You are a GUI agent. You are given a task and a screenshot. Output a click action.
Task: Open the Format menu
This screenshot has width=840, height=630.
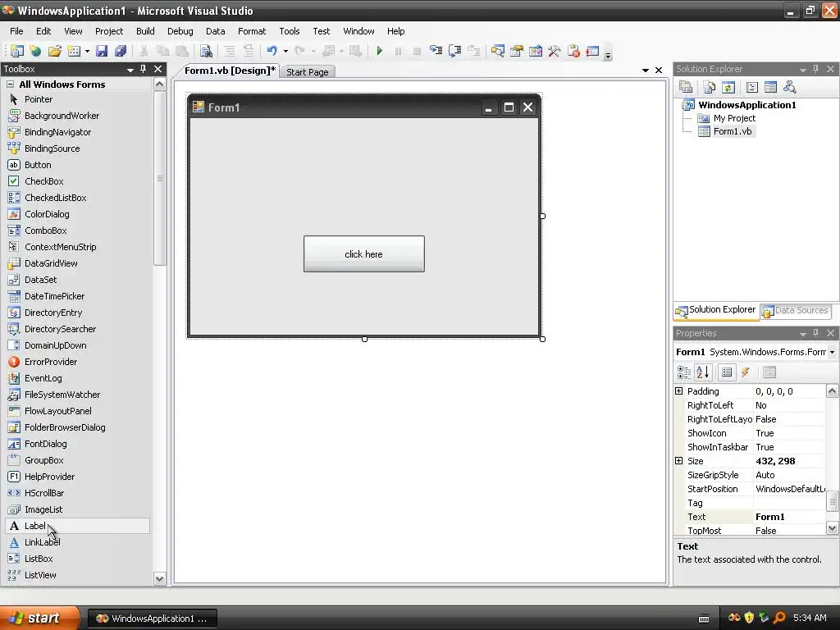[252, 31]
